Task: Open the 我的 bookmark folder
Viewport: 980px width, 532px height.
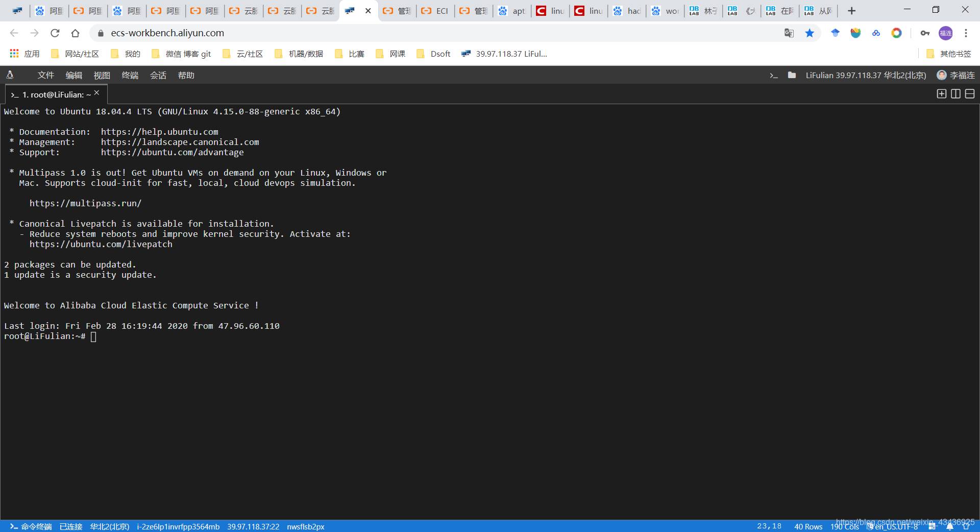Action: 126,54
